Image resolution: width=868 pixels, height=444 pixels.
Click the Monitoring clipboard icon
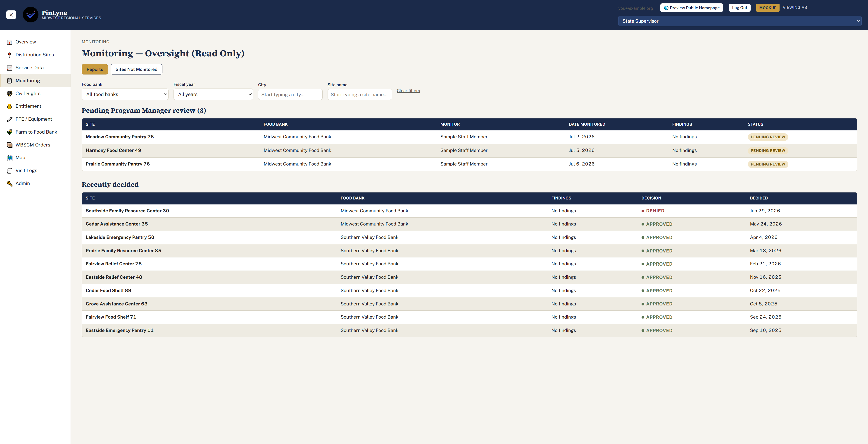[10, 81]
